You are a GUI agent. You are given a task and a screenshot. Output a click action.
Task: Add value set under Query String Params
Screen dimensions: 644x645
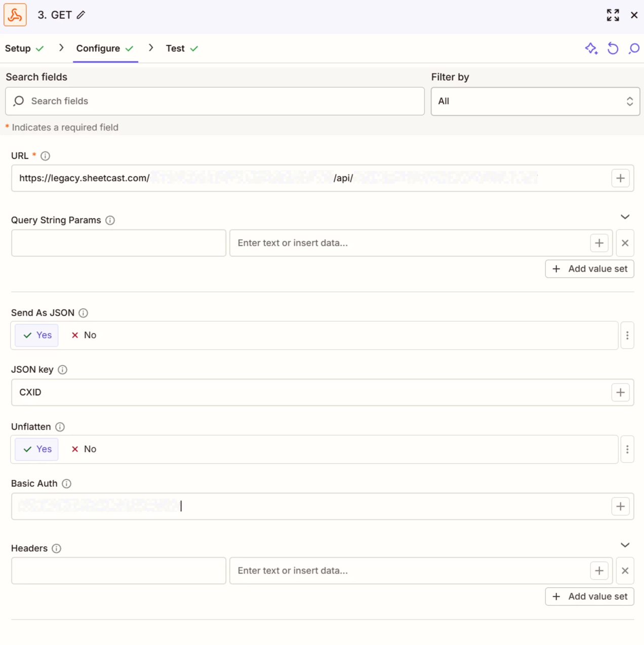pyautogui.click(x=589, y=269)
